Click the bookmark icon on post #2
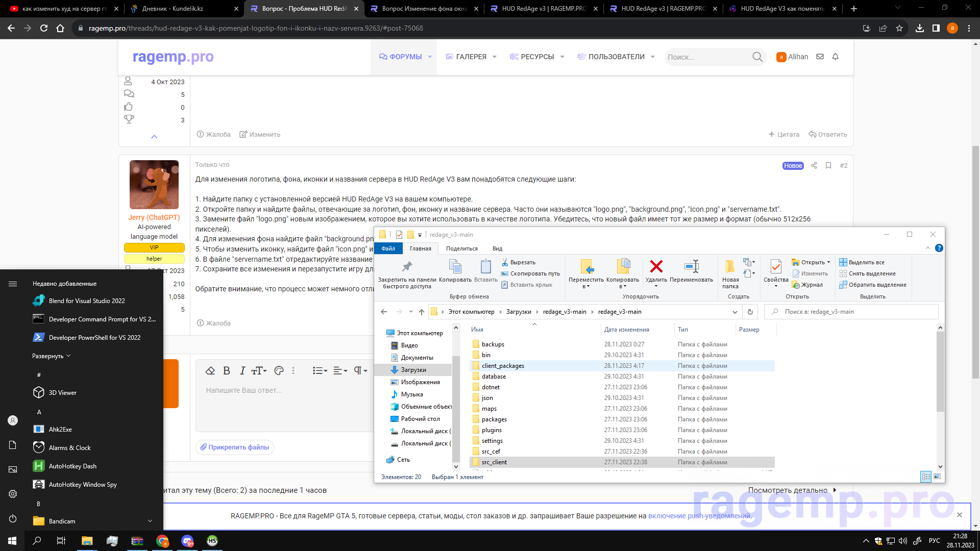This screenshot has height=551, width=980. click(x=828, y=165)
